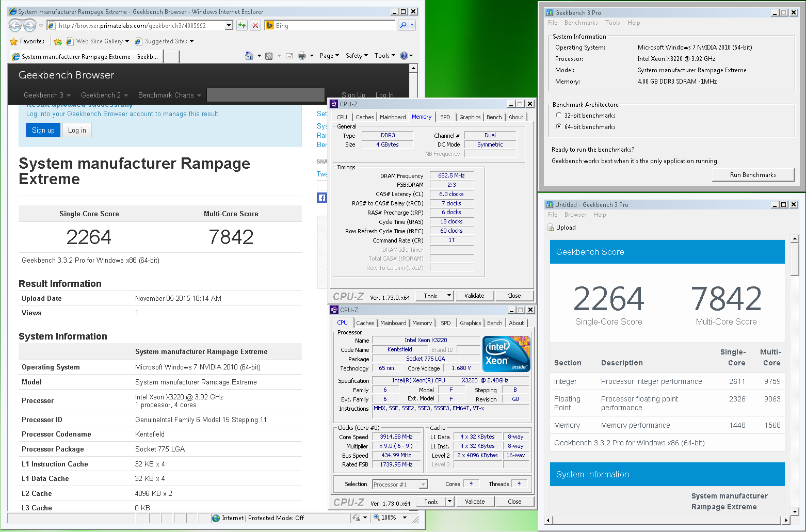Viewport: 806px width, 532px height.
Task: Open zoom level magnifier in status bar
Action: [377, 518]
